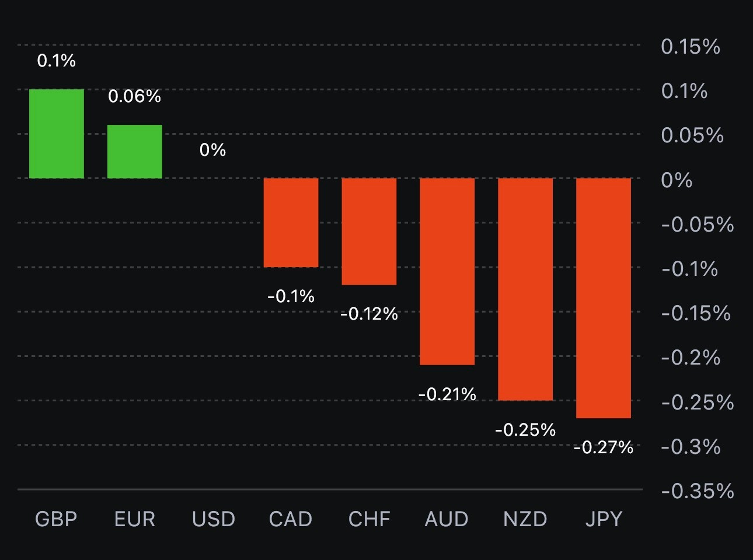
Task: Click the JPY axis label
Action: 604,519
